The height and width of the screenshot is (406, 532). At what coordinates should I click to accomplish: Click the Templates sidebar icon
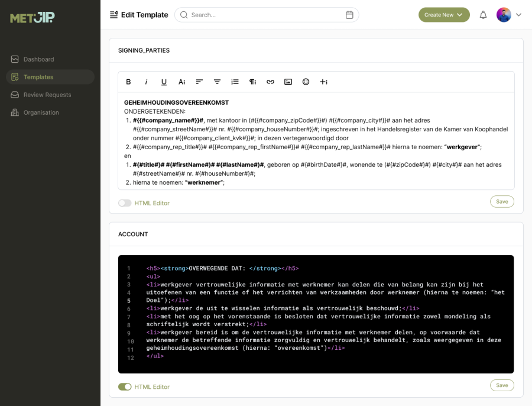click(x=15, y=77)
